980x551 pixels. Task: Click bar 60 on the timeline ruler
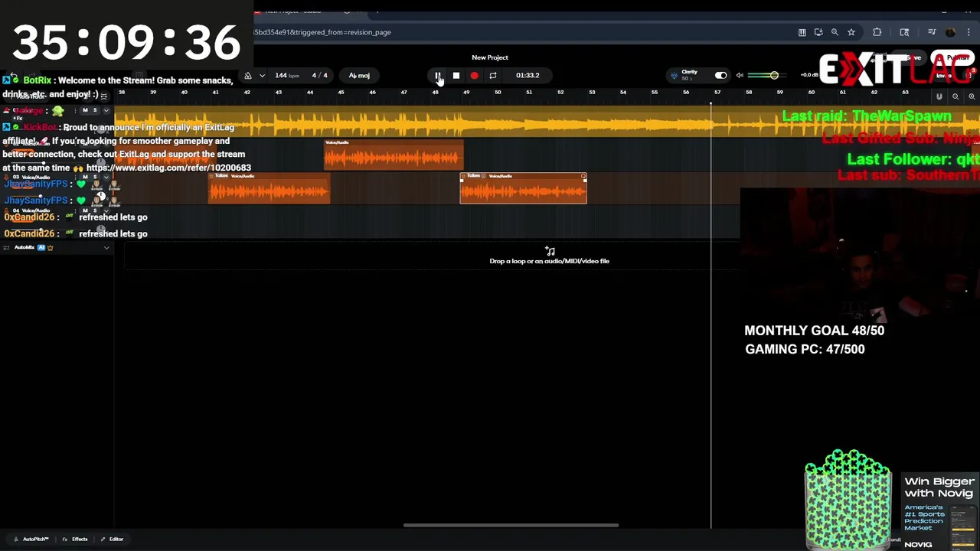[x=812, y=93]
